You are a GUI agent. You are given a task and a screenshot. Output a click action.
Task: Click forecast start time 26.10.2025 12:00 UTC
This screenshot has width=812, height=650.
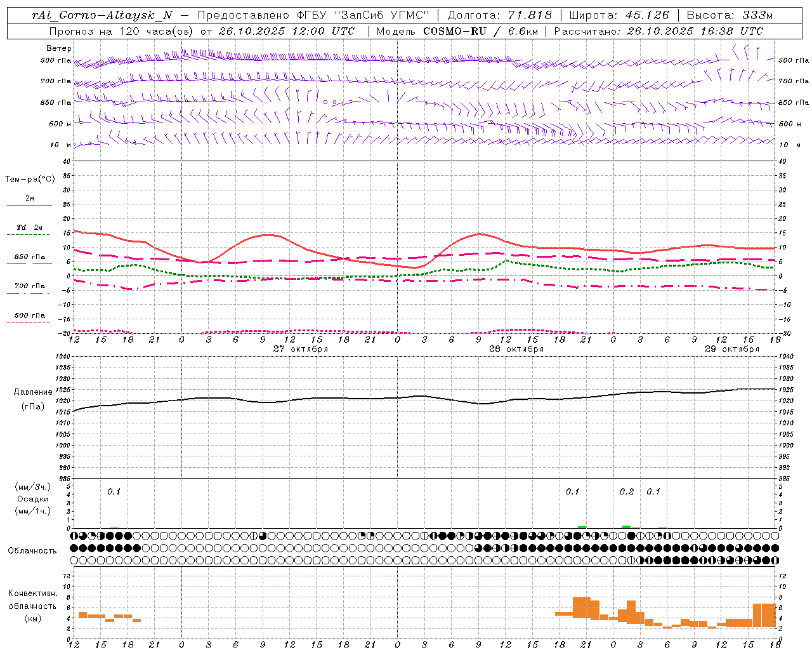pos(287,31)
